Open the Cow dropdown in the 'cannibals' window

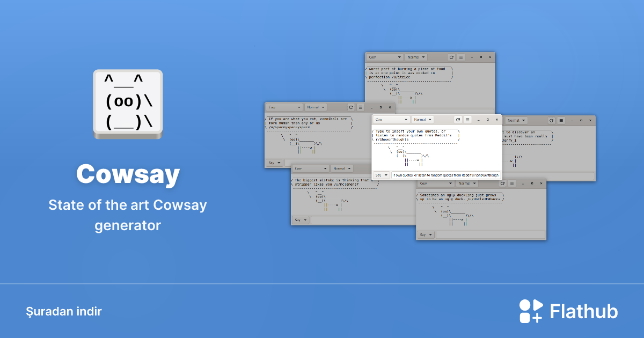click(284, 107)
